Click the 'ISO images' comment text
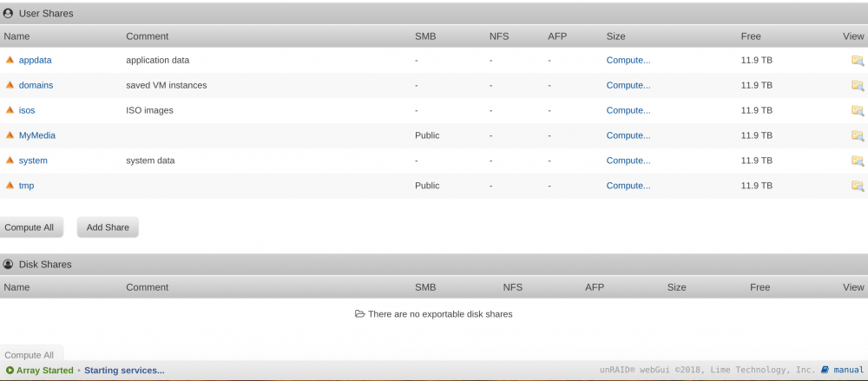 tap(149, 110)
